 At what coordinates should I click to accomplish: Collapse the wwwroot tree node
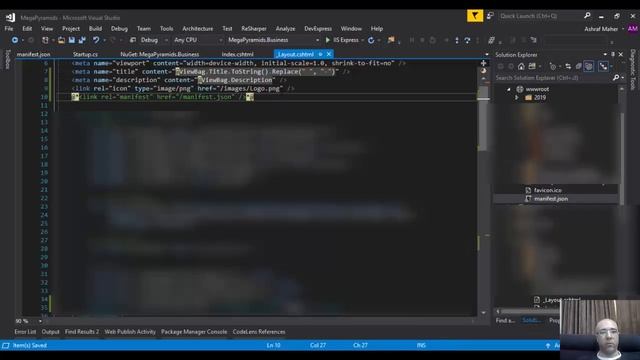coord(509,89)
